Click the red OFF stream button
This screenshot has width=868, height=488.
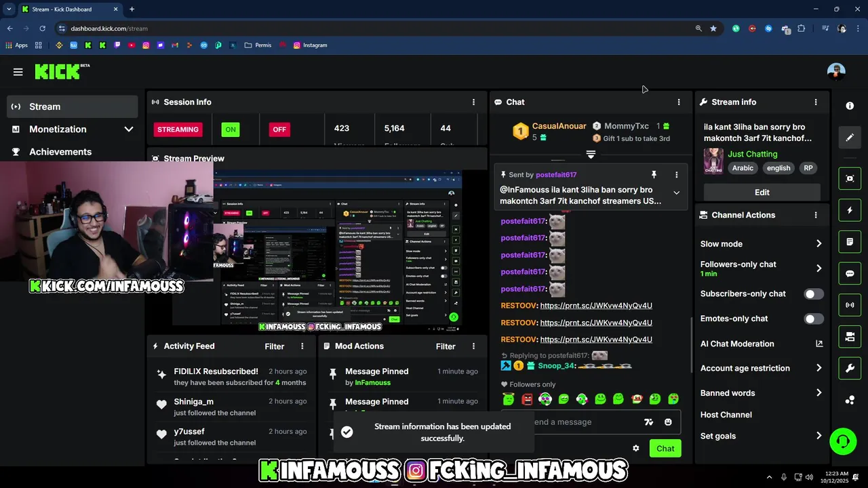coord(279,129)
